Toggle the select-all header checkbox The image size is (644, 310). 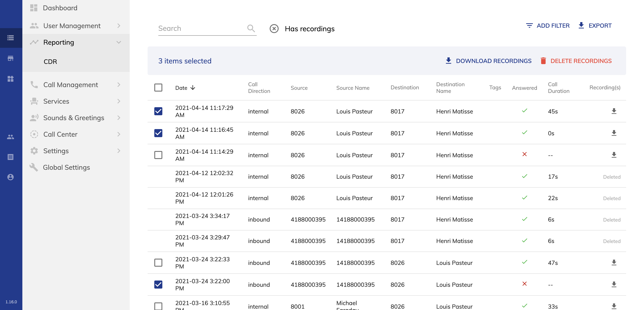point(158,88)
